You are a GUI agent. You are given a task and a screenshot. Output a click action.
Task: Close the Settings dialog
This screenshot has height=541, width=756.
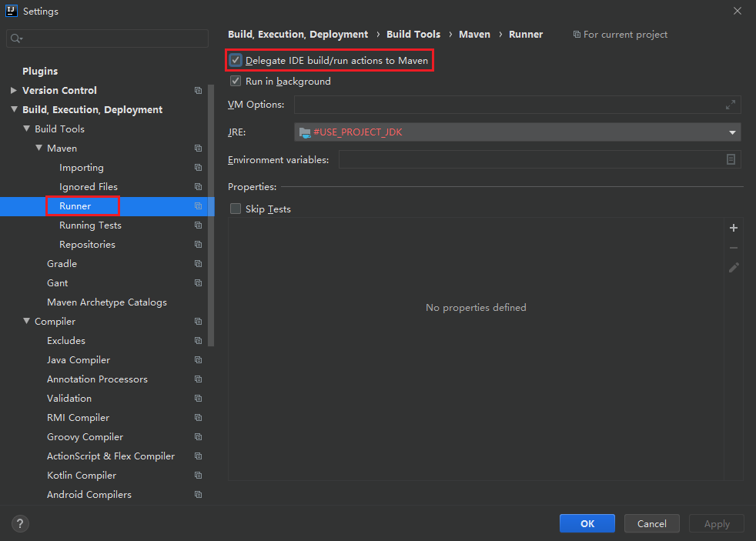(x=738, y=11)
